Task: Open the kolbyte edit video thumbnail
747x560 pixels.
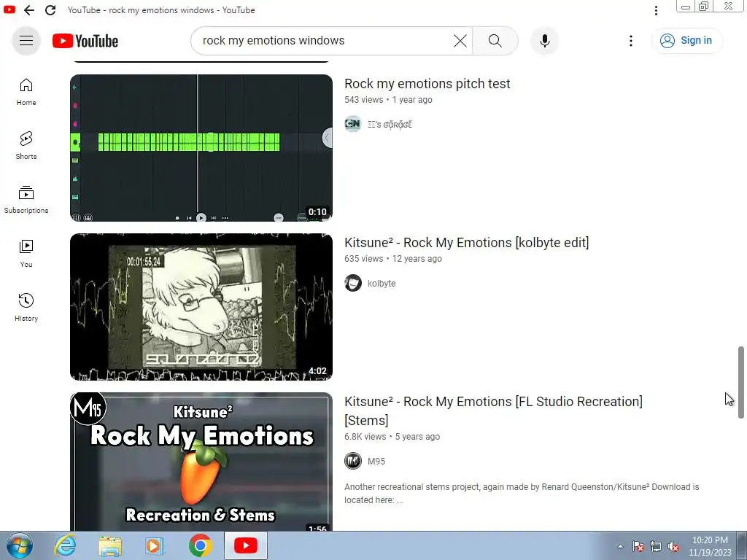Action: [201, 307]
